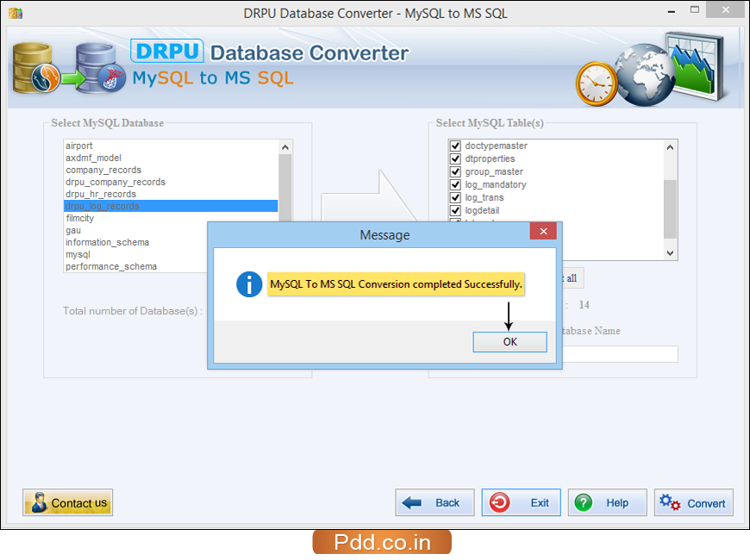
Task: Uncheck the group_master table
Action: click(x=455, y=171)
